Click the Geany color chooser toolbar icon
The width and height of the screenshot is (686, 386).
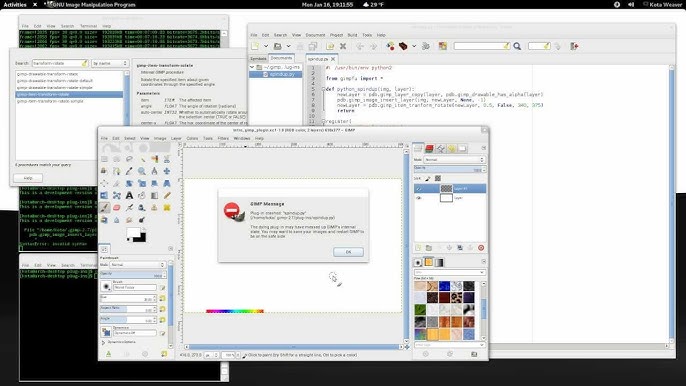443,46
